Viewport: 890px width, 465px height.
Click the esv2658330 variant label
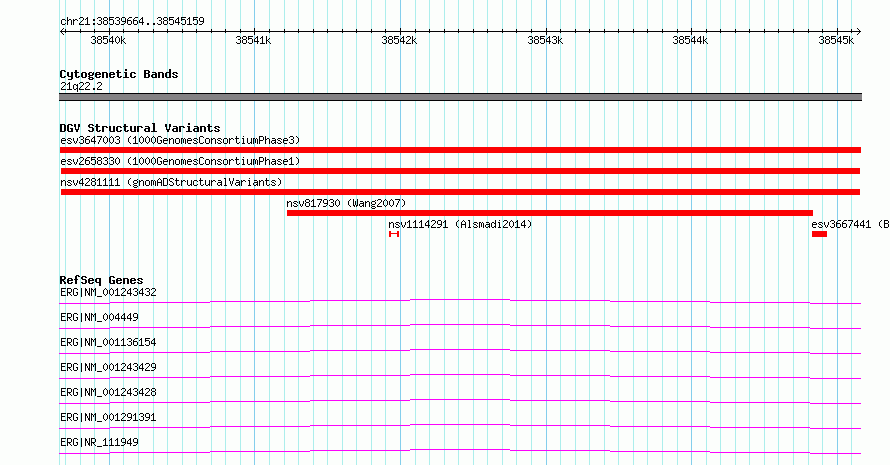180,161
